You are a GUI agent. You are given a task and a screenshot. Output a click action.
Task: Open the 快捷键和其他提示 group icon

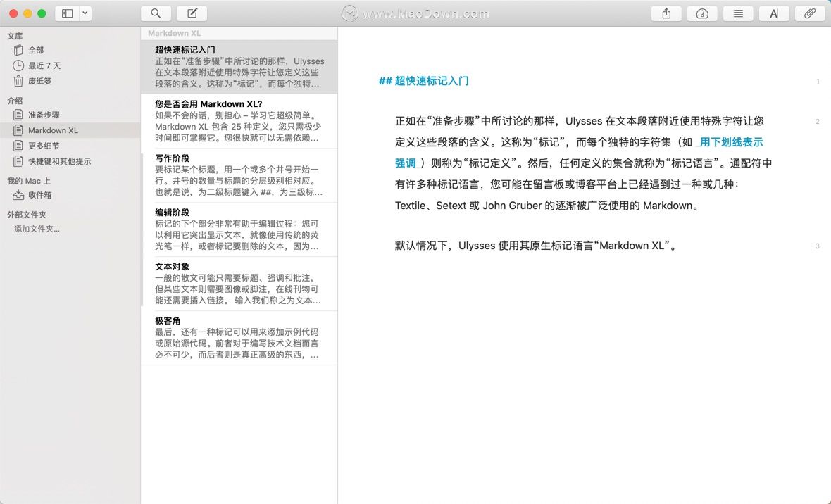click(x=18, y=161)
